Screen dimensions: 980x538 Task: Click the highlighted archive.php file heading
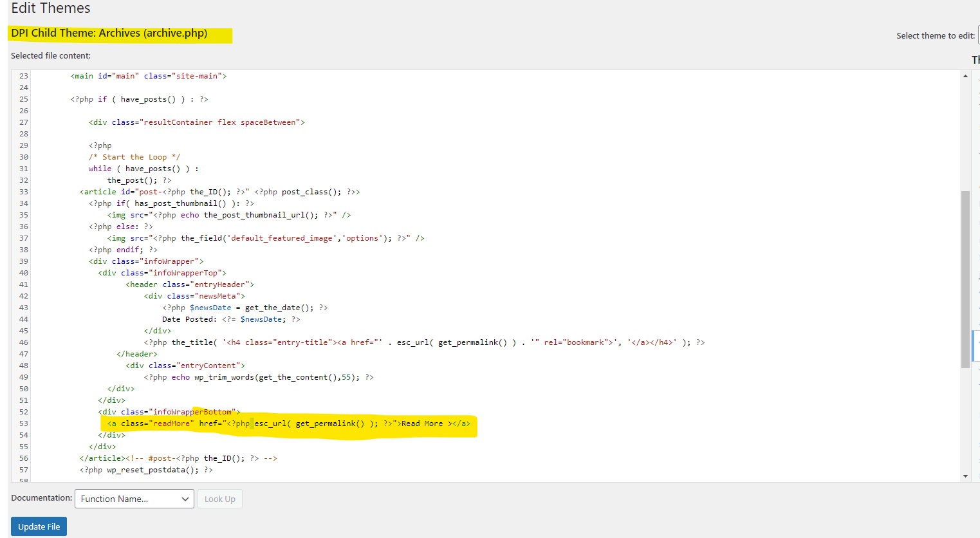[x=109, y=33]
